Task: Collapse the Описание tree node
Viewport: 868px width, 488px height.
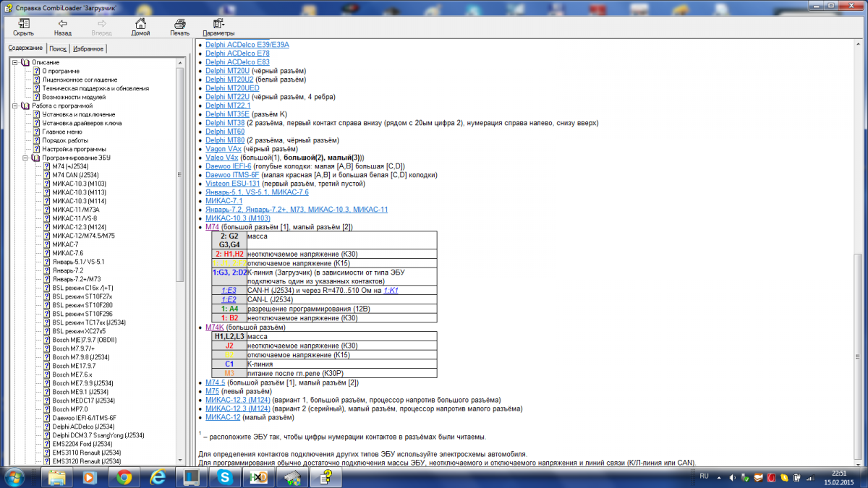Action: pyautogui.click(x=15, y=62)
